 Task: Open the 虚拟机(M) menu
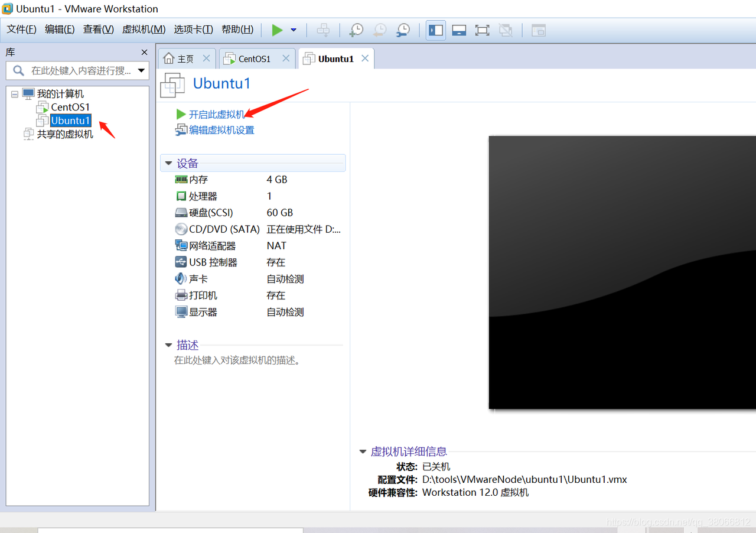(x=144, y=30)
